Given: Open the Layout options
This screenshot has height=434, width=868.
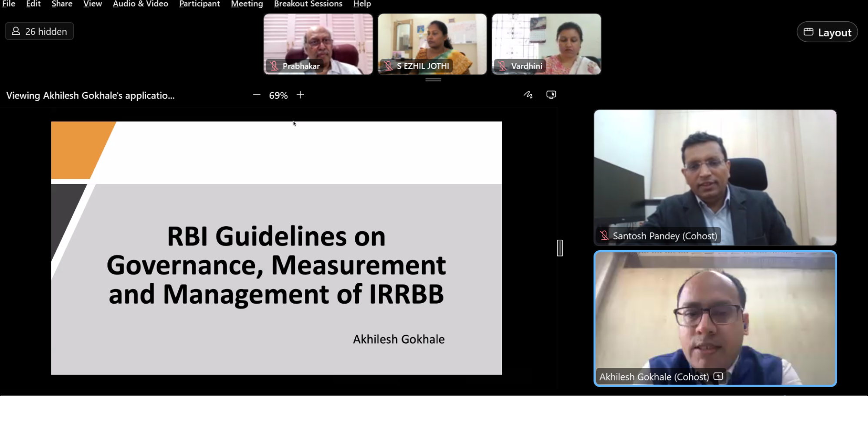Looking at the screenshot, I should tap(827, 32).
